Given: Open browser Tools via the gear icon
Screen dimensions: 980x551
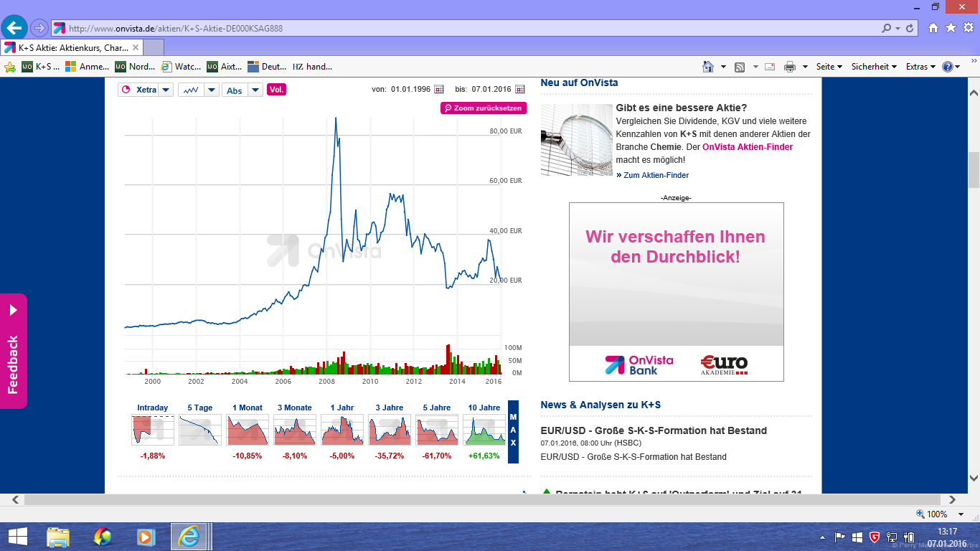Looking at the screenshot, I should 968,28.
